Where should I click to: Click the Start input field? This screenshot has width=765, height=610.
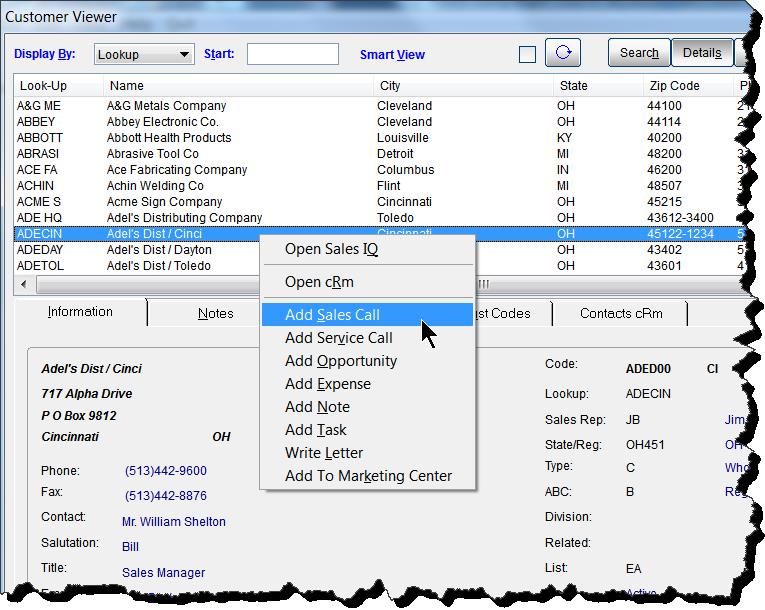pyautogui.click(x=293, y=54)
